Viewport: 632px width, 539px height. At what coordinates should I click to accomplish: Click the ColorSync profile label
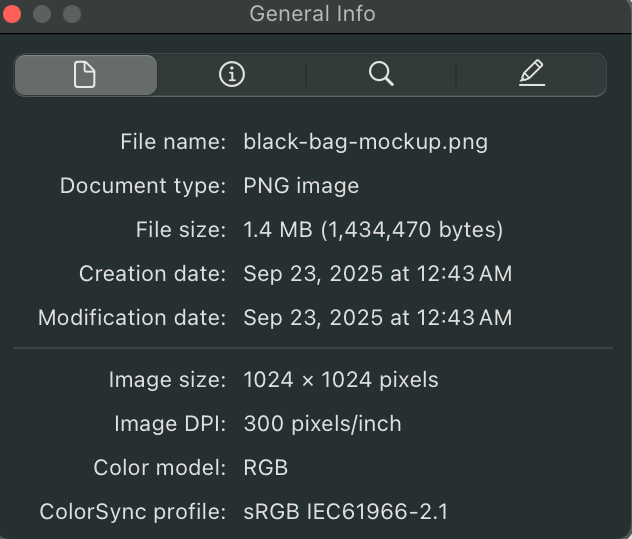click(133, 511)
